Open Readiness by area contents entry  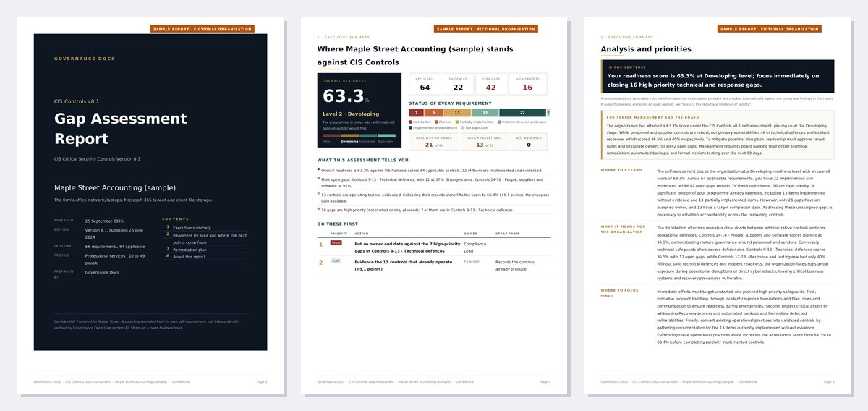[x=210, y=238]
